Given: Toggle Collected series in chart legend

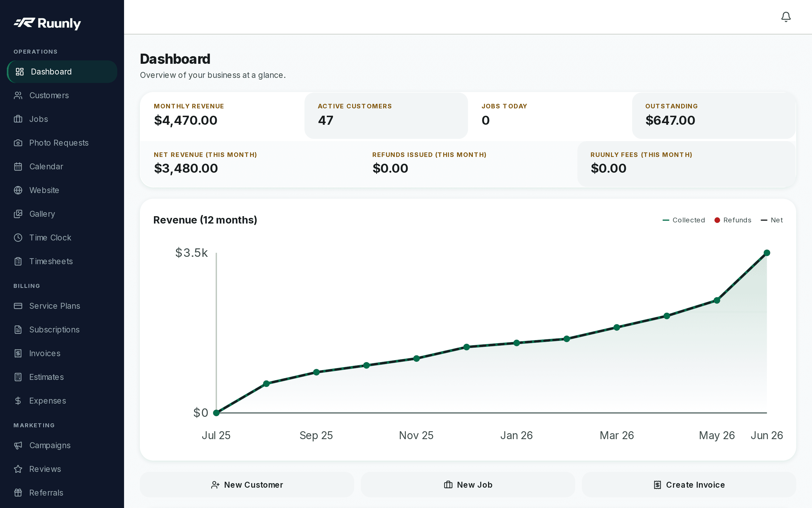Looking at the screenshot, I should [x=683, y=220].
